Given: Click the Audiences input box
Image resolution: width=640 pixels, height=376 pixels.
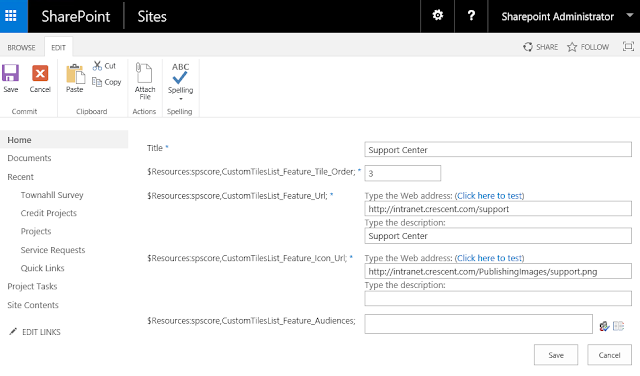Looking at the screenshot, I should (x=478, y=324).
